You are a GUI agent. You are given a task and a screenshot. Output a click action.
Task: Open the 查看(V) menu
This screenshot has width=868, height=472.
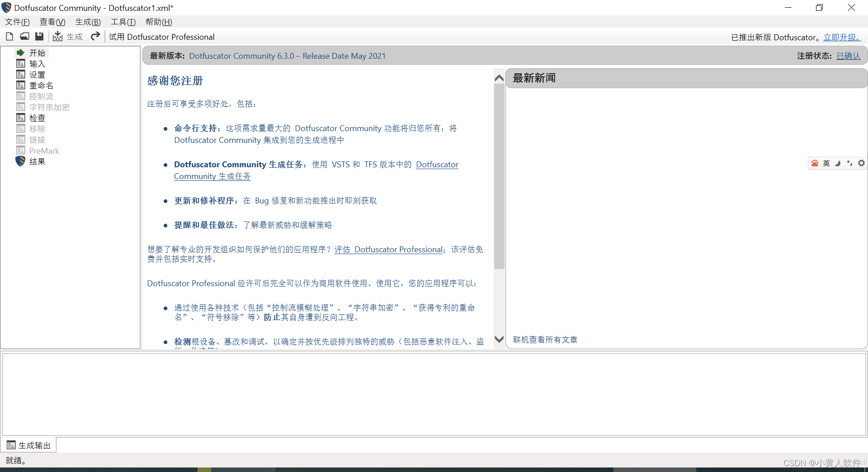point(52,22)
